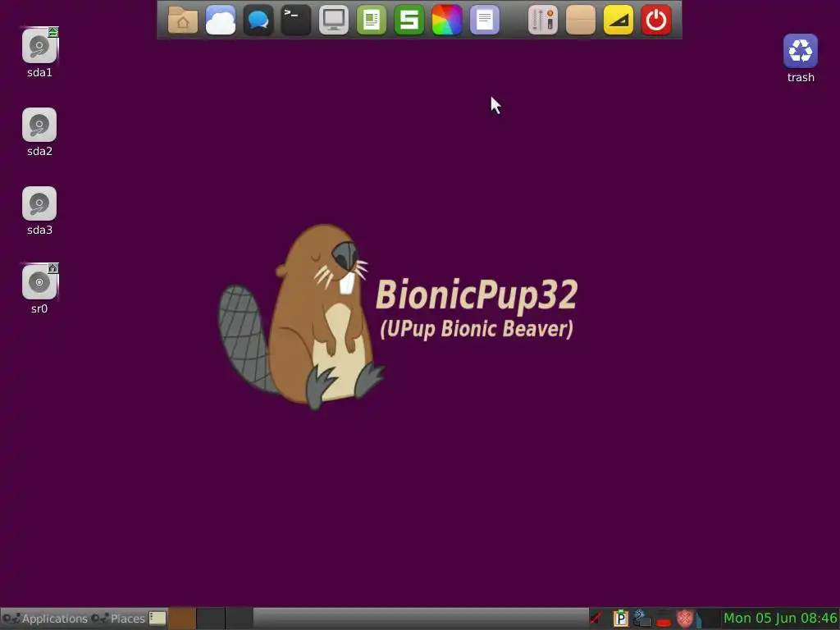Open the Places menu
Image resolution: width=840 pixels, height=630 pixels.
[x=118, y=619]
